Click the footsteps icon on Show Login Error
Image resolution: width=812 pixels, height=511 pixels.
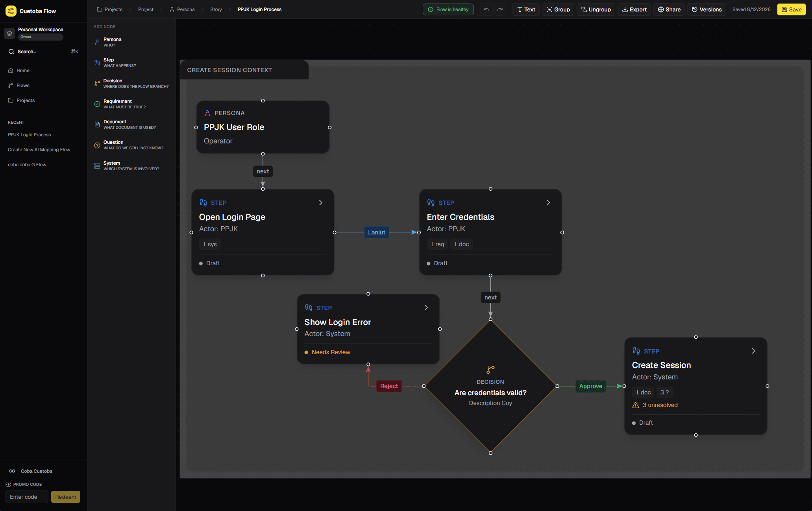click(309, 308)
